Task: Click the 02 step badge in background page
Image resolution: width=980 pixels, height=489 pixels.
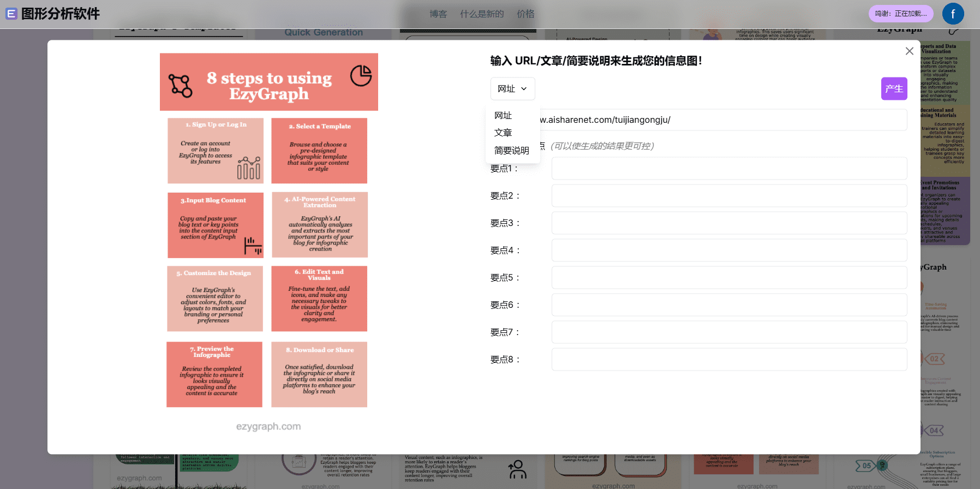Action: (934, 359)
